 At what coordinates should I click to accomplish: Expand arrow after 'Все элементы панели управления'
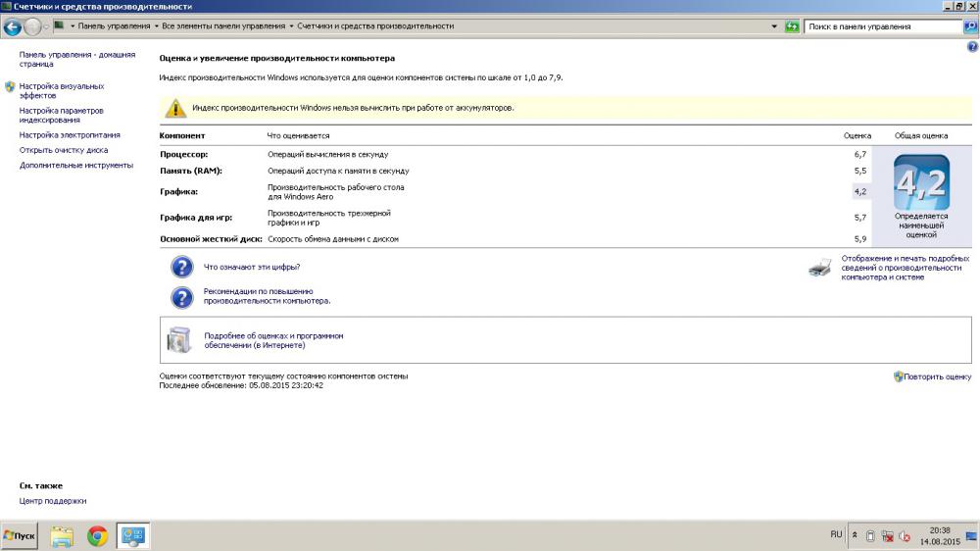click(x=291, y=26)
